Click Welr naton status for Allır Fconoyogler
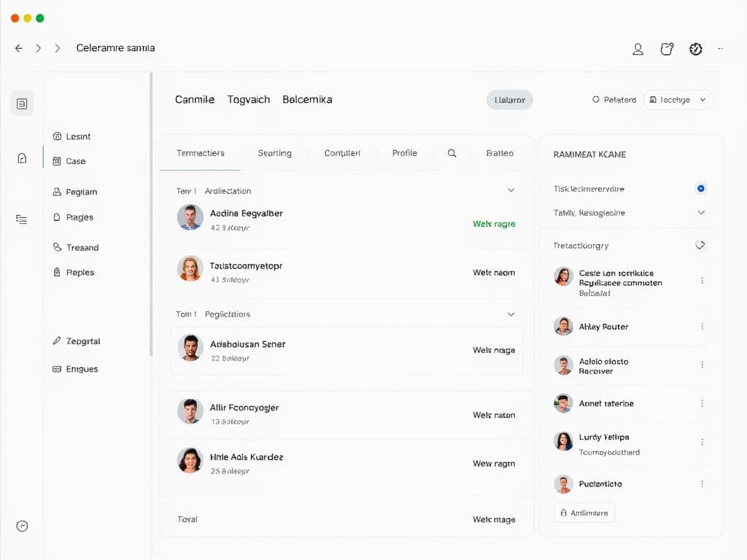 (x=494, y=415)
